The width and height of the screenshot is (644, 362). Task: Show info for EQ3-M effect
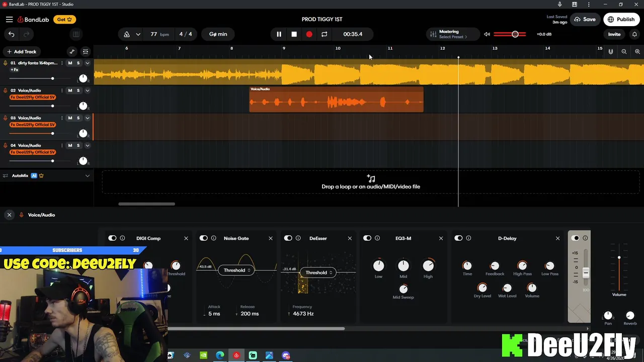(x=377, y=238)
